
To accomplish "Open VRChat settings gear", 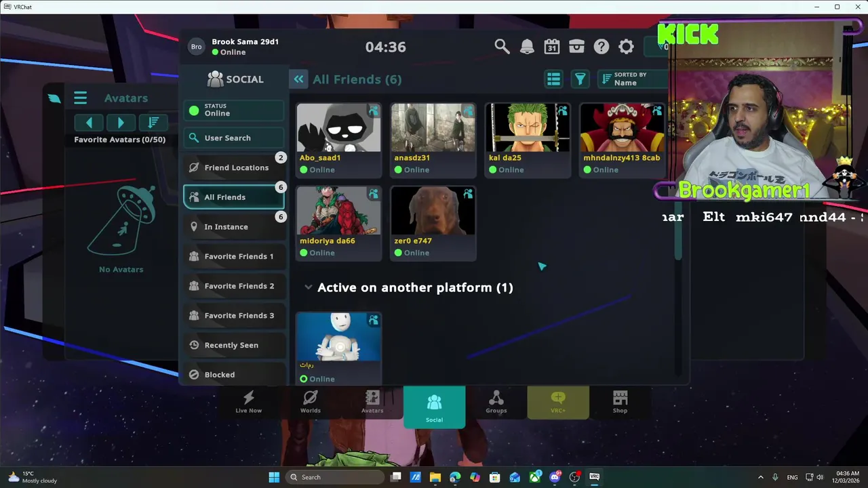I will 626,46.
